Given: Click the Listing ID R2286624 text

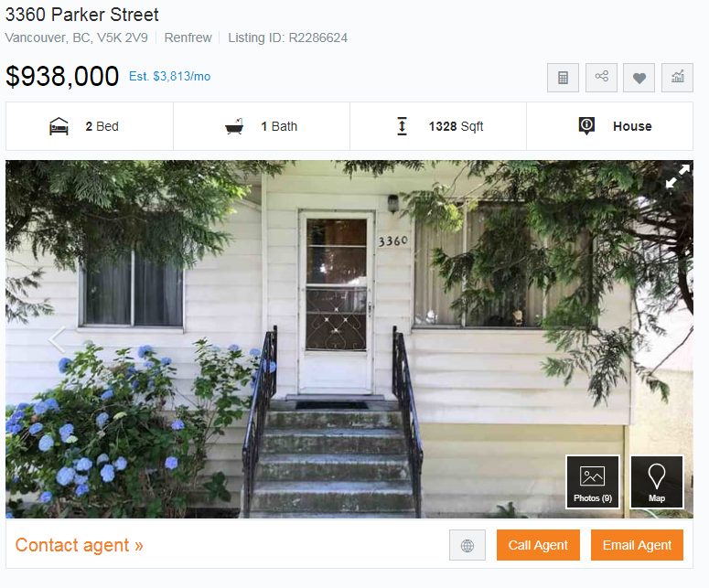Looking at the screenshot, I should pos(287,37).
